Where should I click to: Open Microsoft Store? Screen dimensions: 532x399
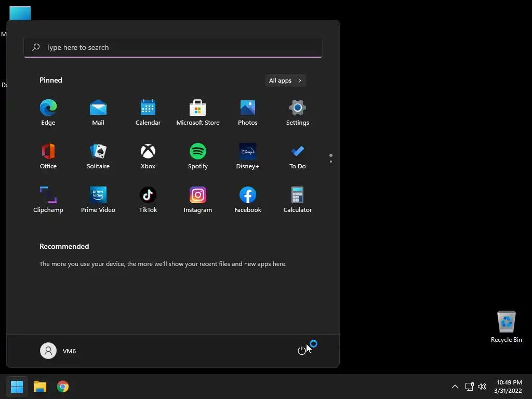point(198,113)
